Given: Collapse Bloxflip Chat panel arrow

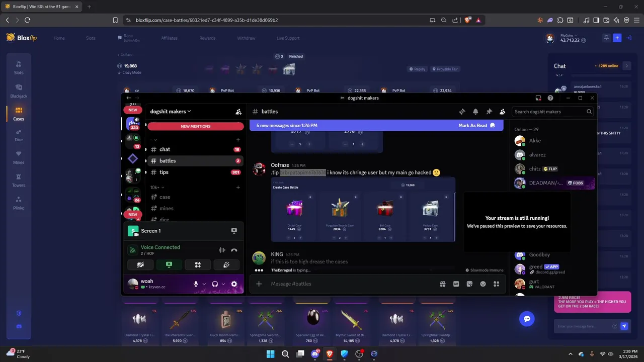Looking at the screenshot, I should pos(626,66).
